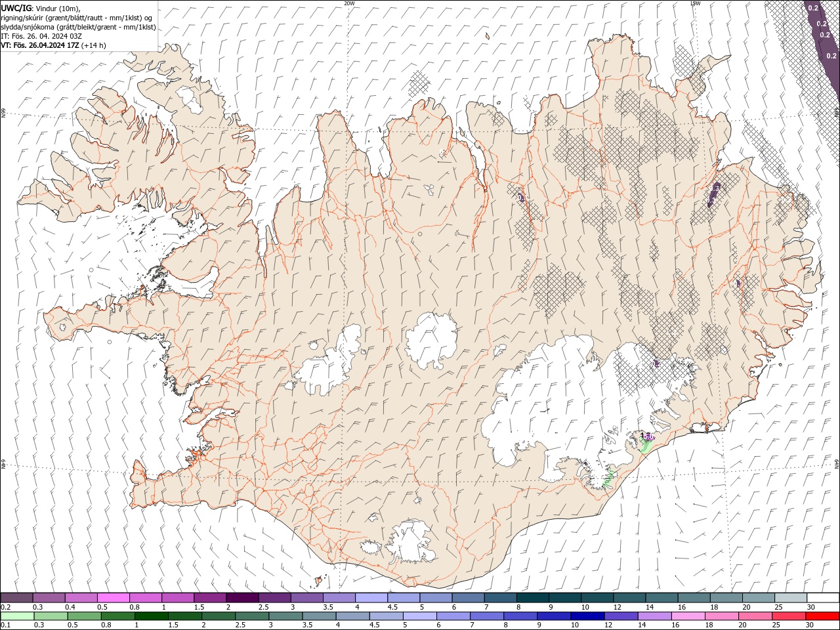Click the '0.1' label in the bottom legend scale
The height and width of the screenshot is (630, 840).
(5, 625)
